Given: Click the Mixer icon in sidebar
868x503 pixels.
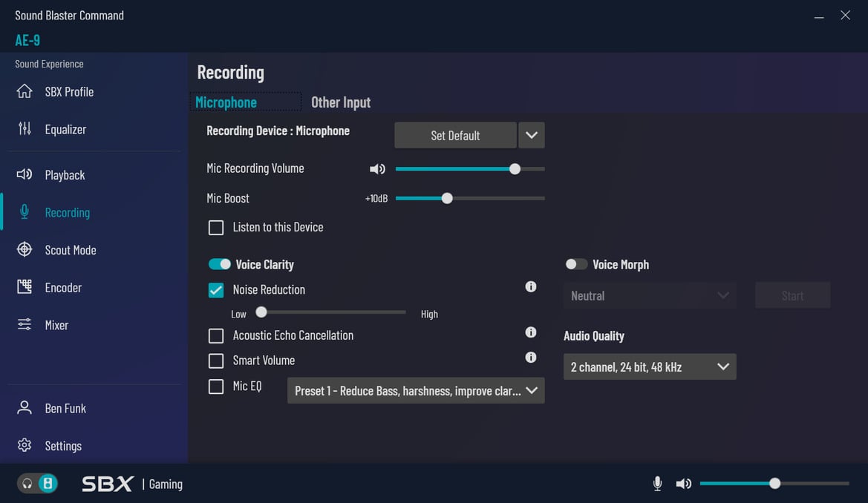Looking at the screenshot, I should tap(25, 324).
